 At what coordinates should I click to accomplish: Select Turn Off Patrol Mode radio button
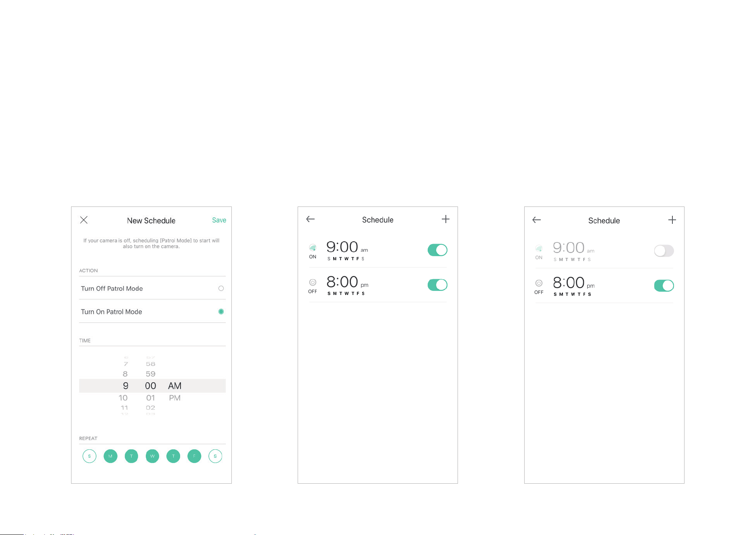tap(221, 288)
